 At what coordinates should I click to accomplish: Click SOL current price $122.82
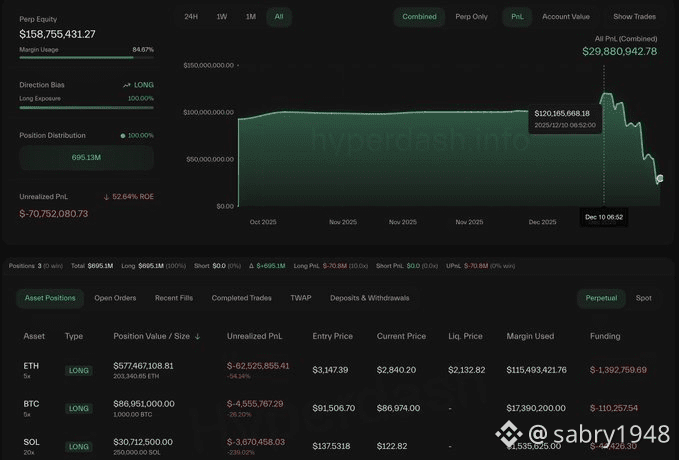[392, 446]
